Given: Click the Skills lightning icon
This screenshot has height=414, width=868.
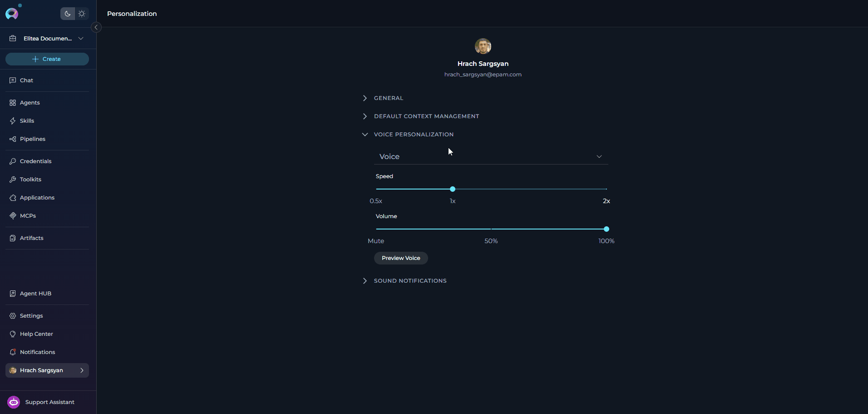Looking at the screenshot, I should pyautogui.click(x=13, y=121).
